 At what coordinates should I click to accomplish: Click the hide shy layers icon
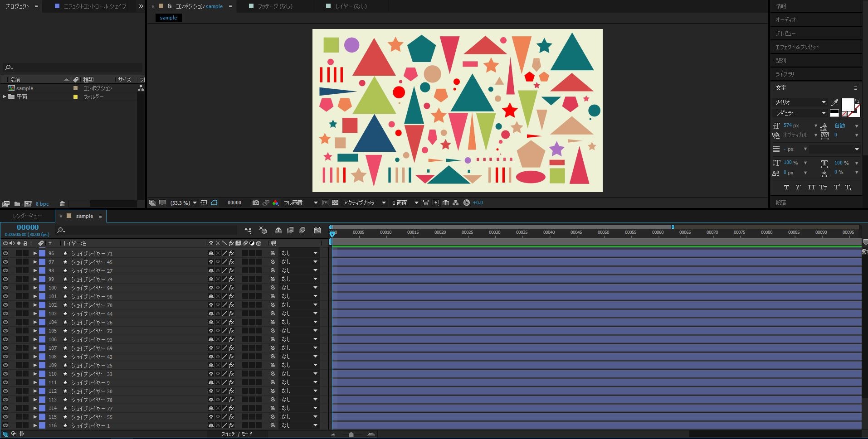[x=278, y=230]
